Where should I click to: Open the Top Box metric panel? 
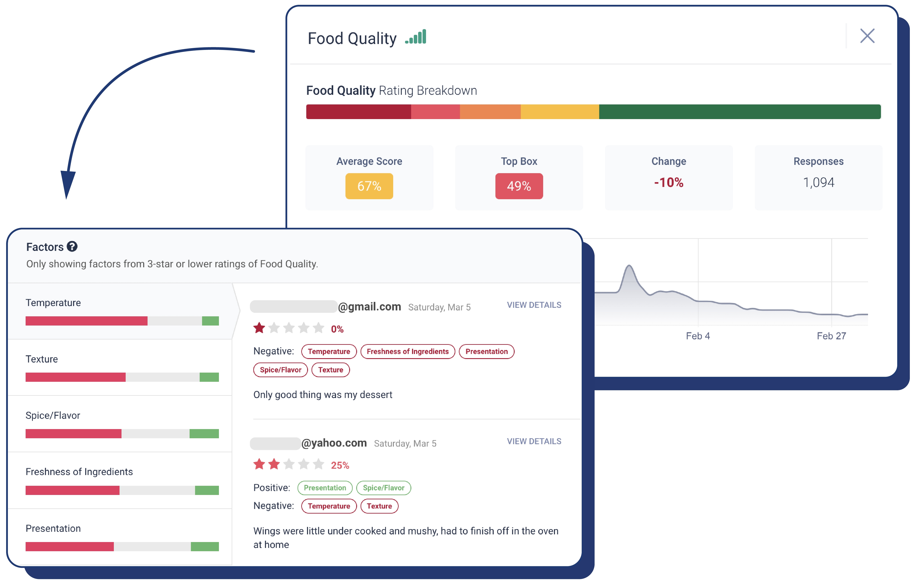point(518,178)
